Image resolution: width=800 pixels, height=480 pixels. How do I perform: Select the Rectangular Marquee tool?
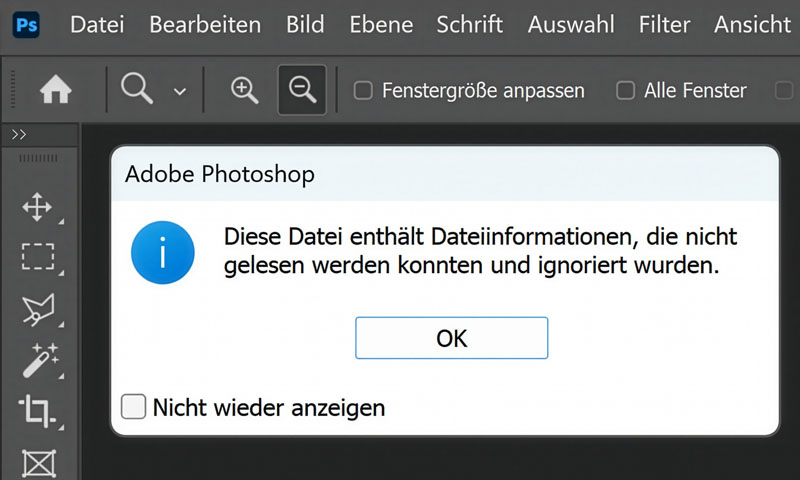click(37, 257)
